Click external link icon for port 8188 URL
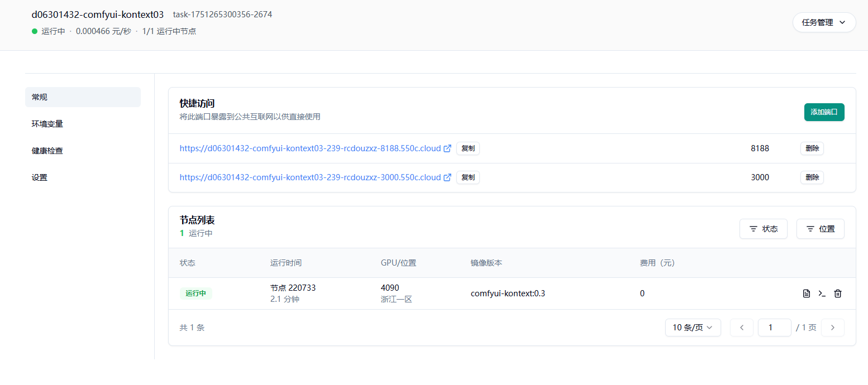Viewport: 868px width, 385px height. (x=447, y=148)
